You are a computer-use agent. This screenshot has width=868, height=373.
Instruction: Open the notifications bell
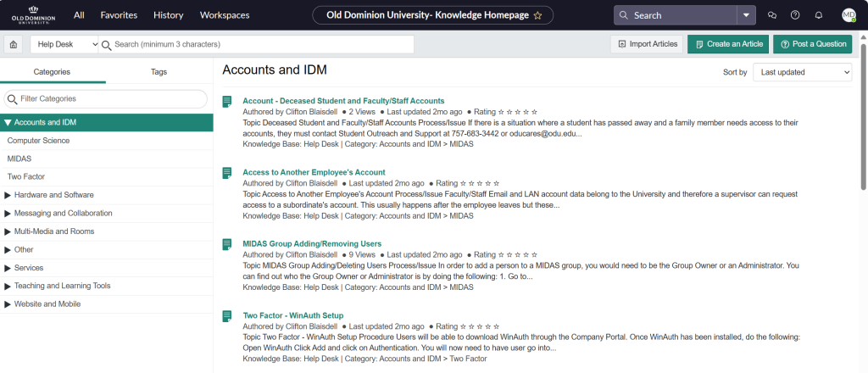[x=818, y=15]
